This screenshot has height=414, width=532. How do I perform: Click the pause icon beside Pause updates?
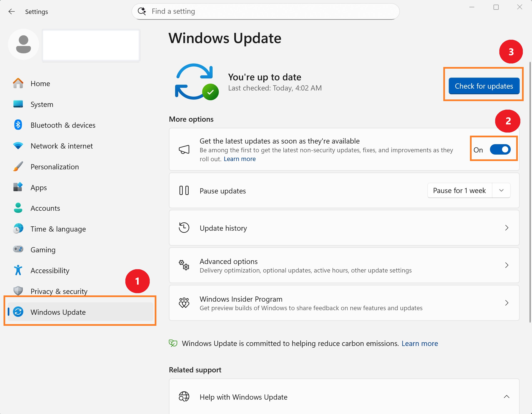click(x=184, y=191)
